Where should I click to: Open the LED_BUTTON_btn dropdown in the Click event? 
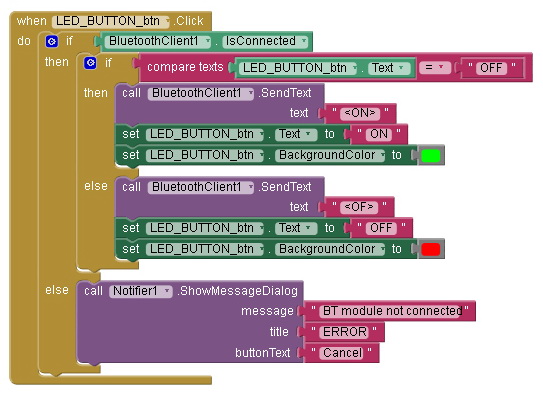[111, 21]
